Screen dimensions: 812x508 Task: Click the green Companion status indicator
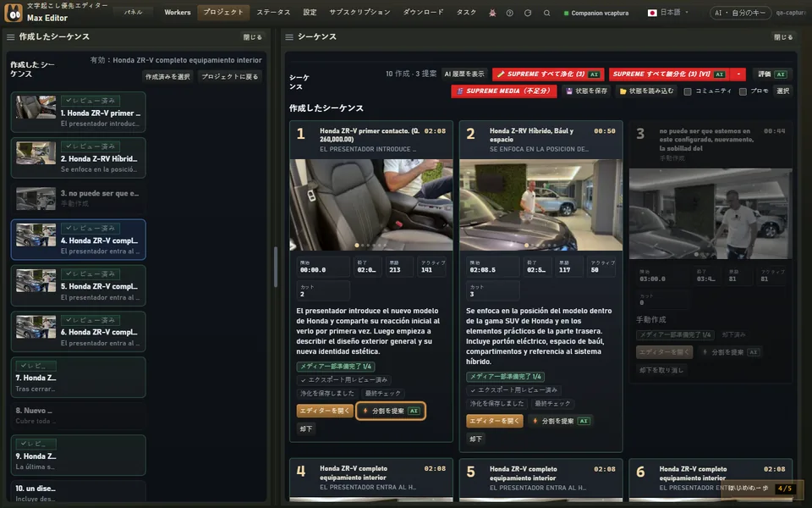tap(566, 13)
